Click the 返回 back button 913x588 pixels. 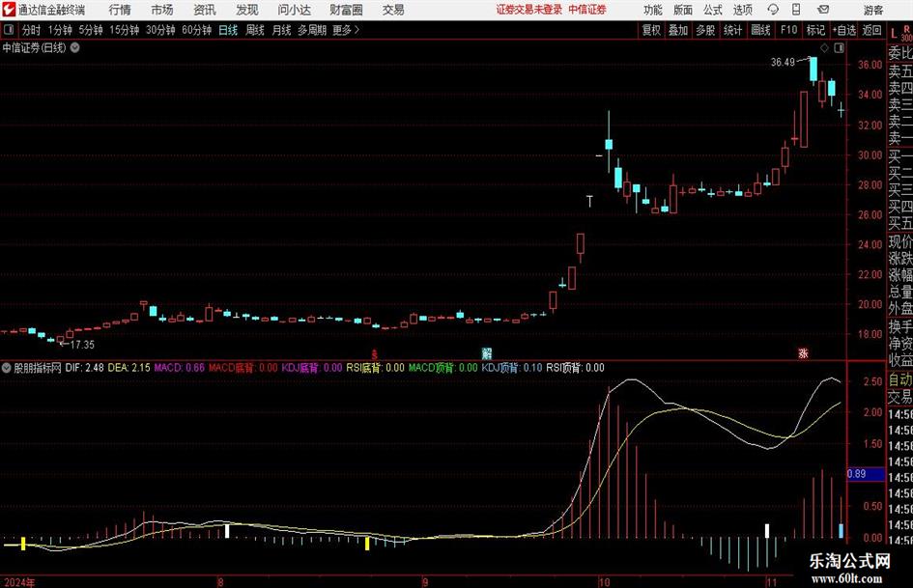tap(871, 30)
